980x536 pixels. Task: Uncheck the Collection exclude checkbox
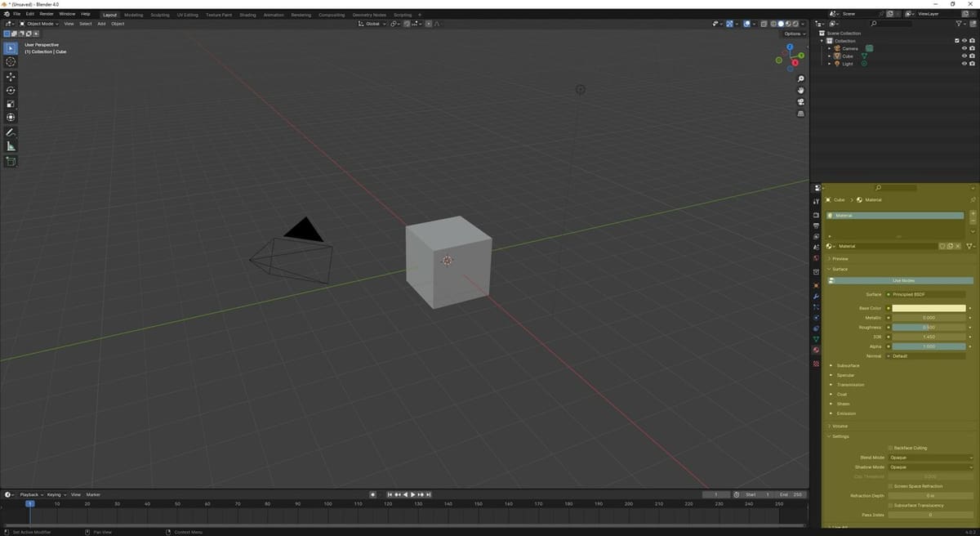click(x=957, y=41)
